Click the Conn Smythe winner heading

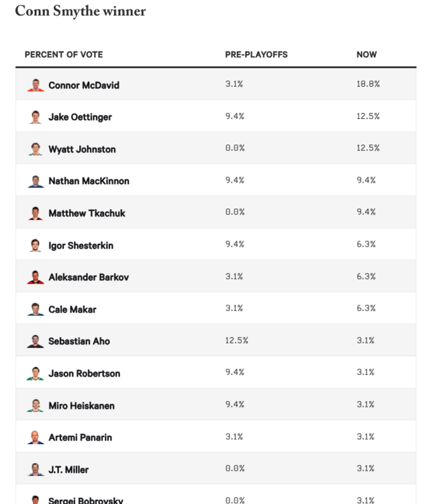pos(80,11)
